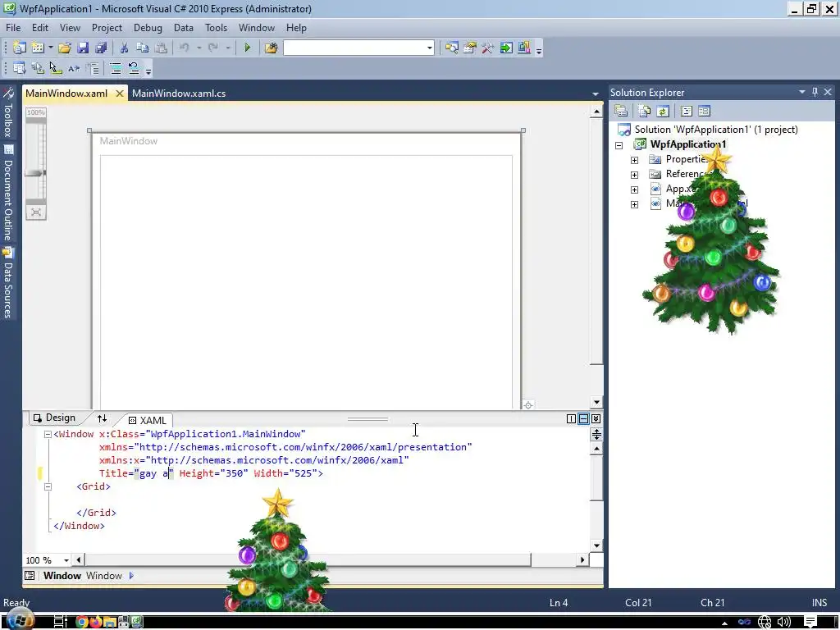Screen dimensions: 840x630
Task: Click the Undo arrow icon
Action: point(185,48)
